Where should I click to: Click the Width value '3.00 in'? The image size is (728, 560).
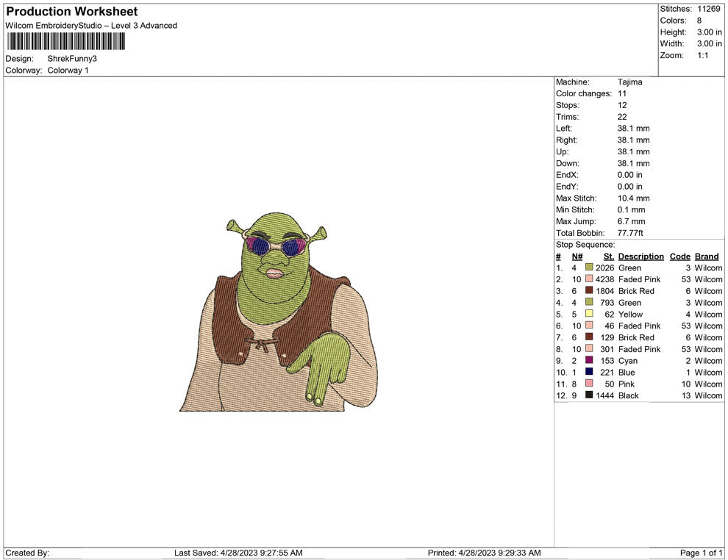pyautogui.click(x=710, y=43)
